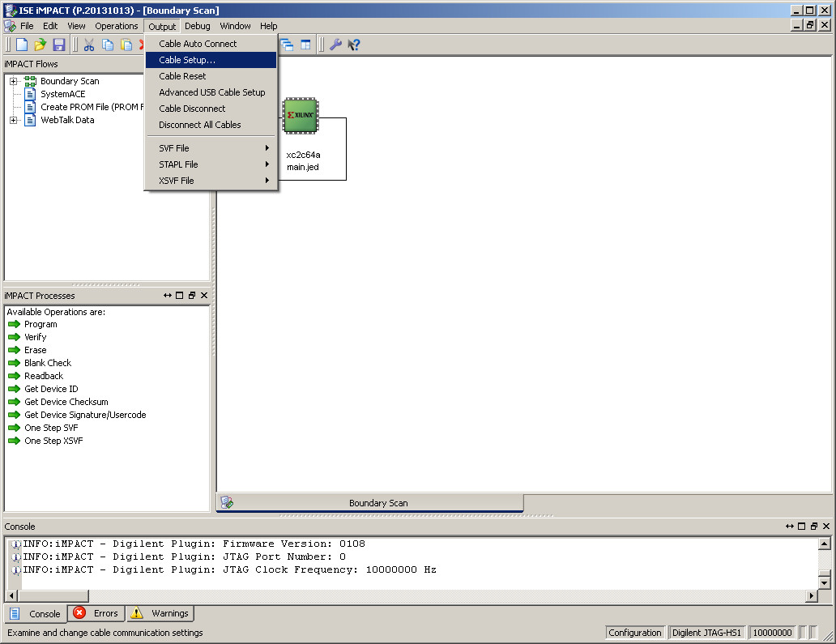Maximize the iMPACT Processes panel

point(180,296)
